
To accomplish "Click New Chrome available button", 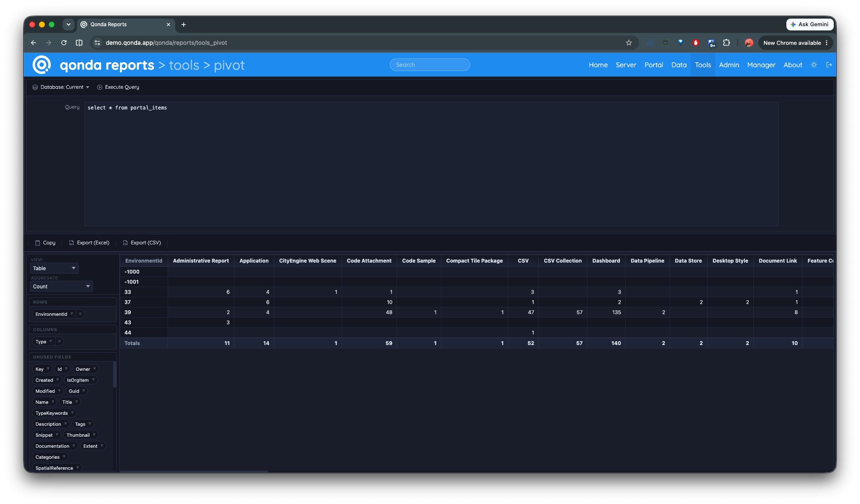I will [x=795, y=43].
